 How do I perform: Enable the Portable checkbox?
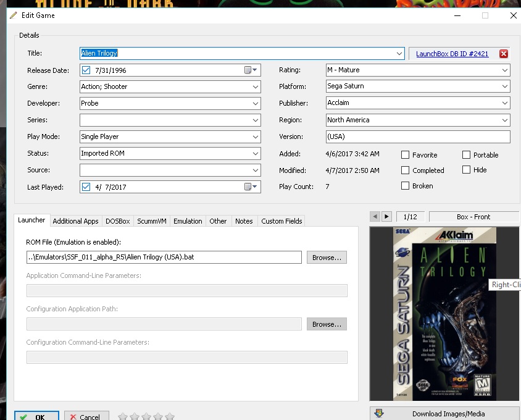tap(466, 154)
